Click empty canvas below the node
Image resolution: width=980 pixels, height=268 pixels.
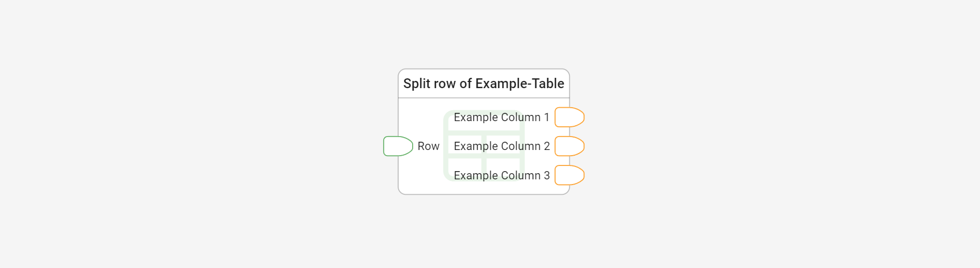tap(484, 232)
